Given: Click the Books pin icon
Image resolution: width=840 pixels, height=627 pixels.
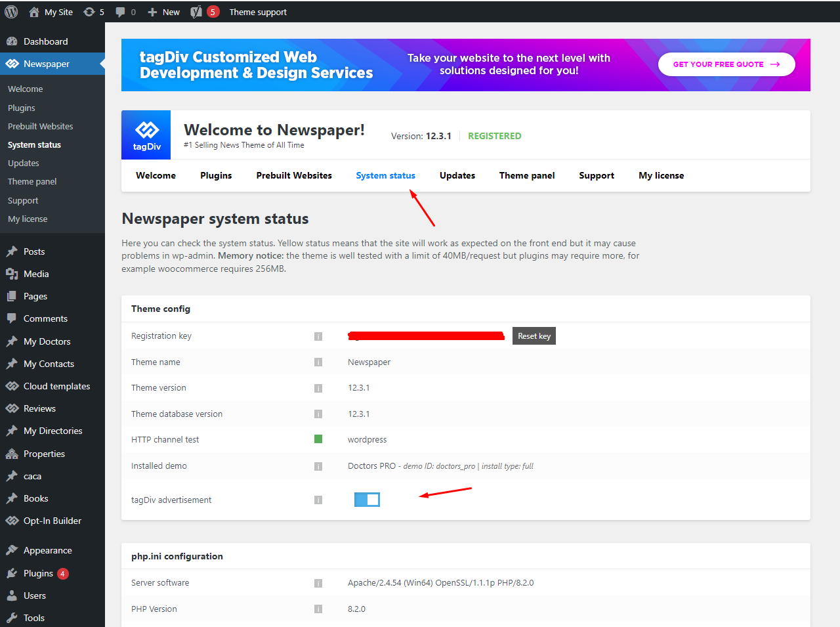Looking at the screenshot, I should pyautogui.click(x=12, y=498).
